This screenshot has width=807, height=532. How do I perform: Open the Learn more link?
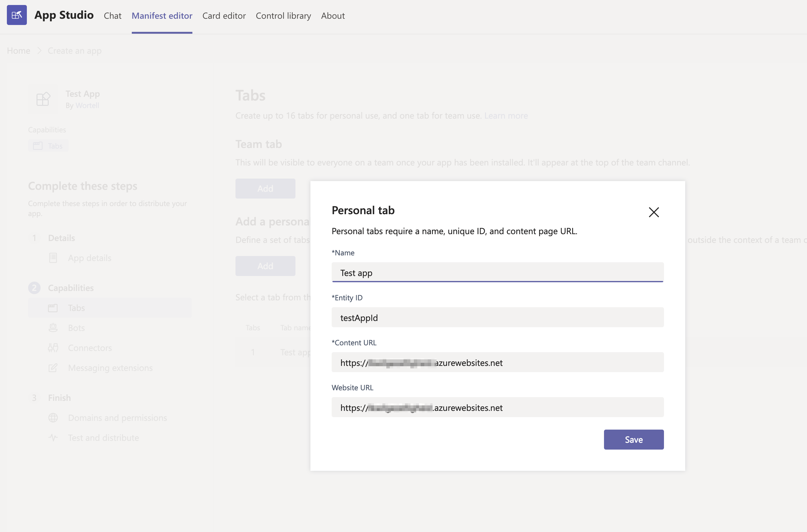(x=506, y=115)
